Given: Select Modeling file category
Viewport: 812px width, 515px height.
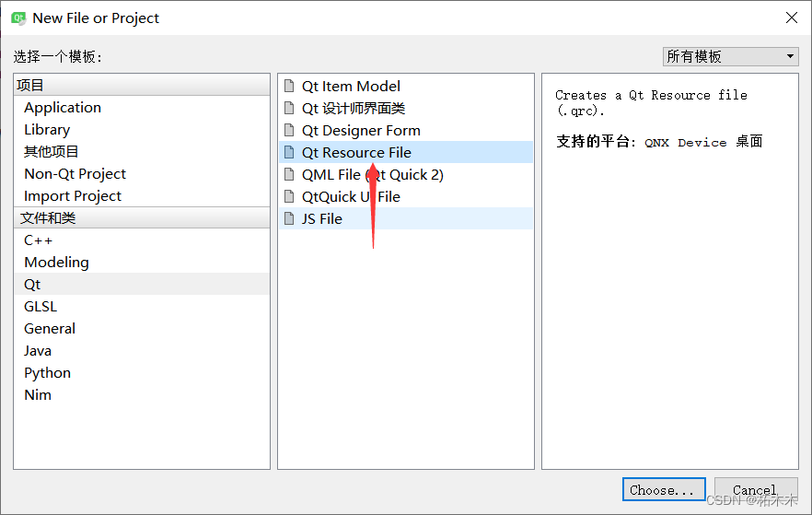Looking at the screenshot, I should pos(142,263).
